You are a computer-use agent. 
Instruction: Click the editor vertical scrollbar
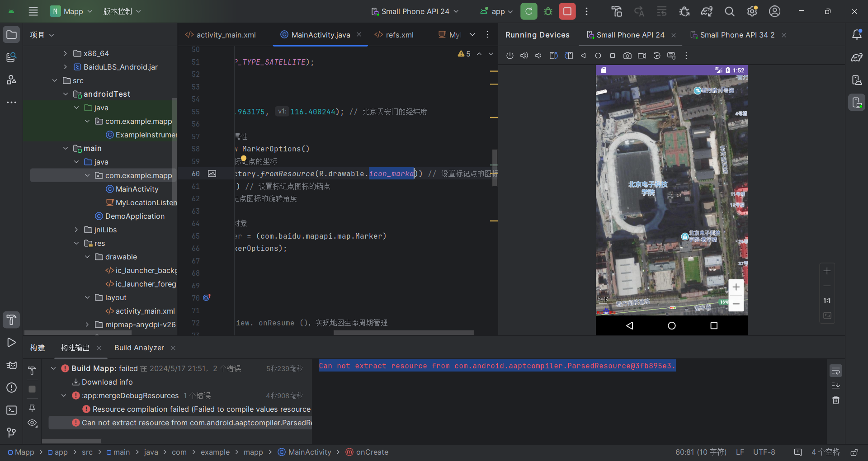click(x=495, y=167)
